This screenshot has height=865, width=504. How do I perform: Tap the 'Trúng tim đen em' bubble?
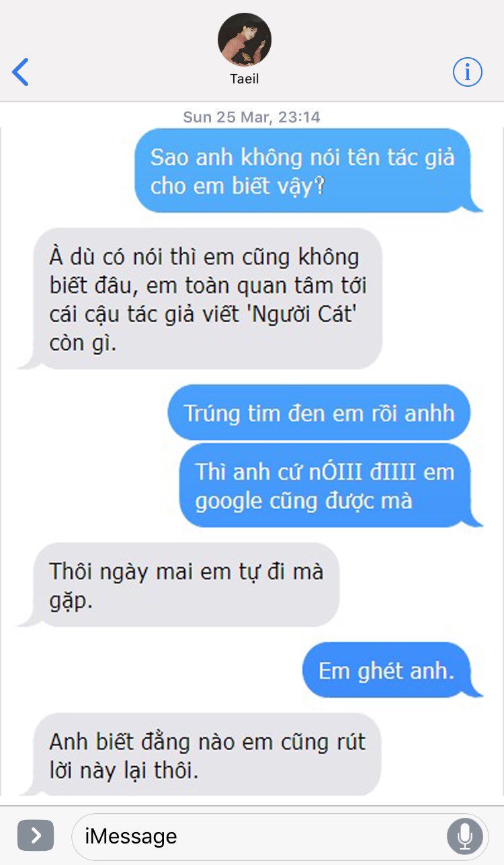[319, 412]
